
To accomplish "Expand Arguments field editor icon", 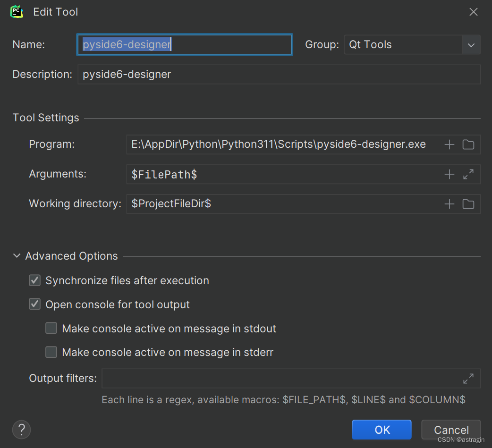I will (468, 174).
